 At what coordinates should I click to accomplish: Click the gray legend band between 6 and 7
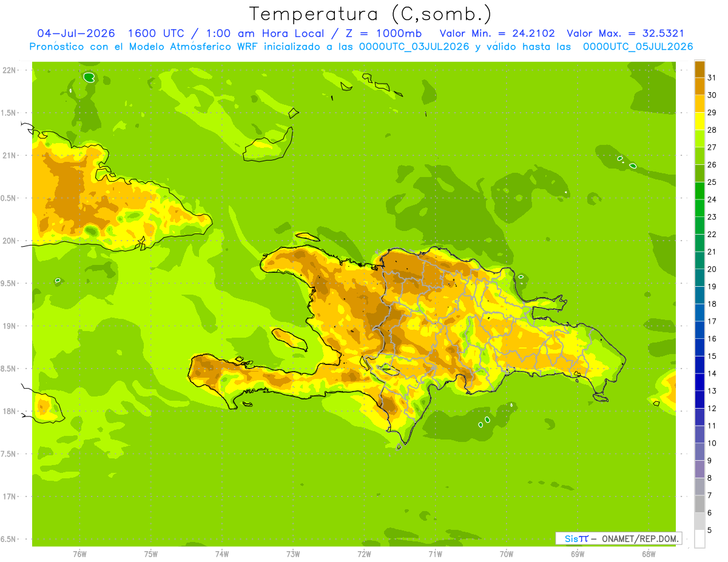(699, 504)
